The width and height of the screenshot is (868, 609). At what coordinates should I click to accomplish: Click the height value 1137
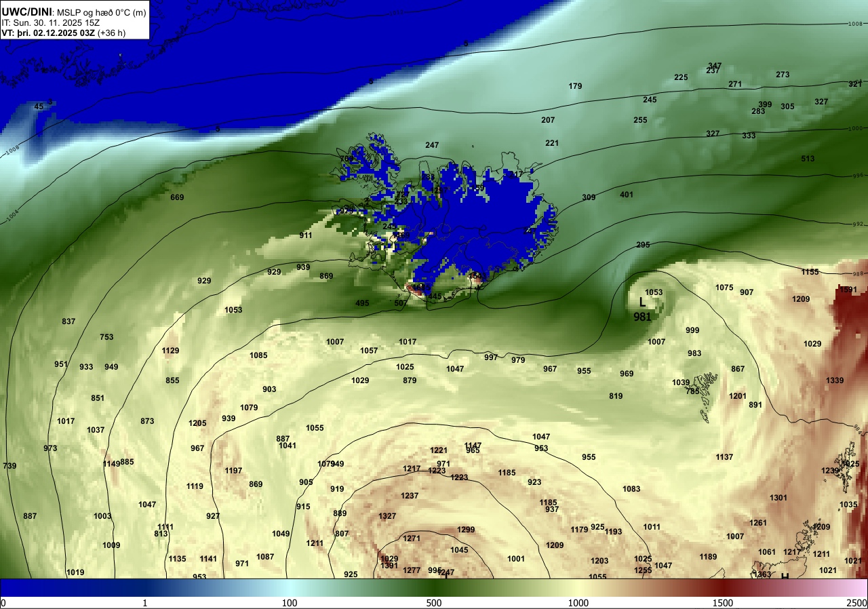tap(724, 457)
